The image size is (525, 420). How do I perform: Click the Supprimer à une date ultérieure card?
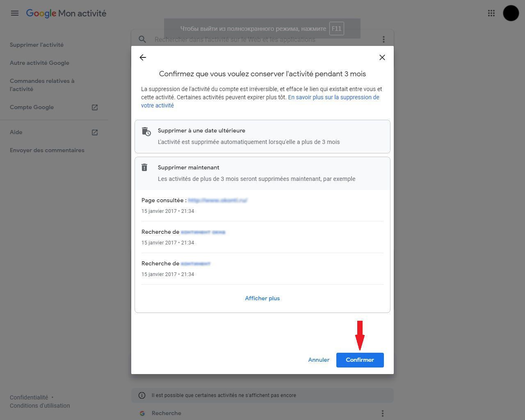click(x=262, y=137)
